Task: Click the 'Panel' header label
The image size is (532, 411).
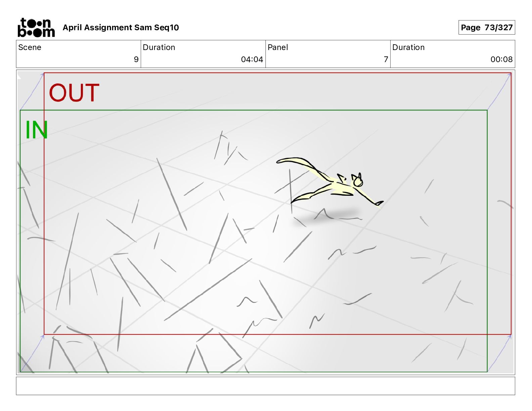Action: (x=278, y=47)
